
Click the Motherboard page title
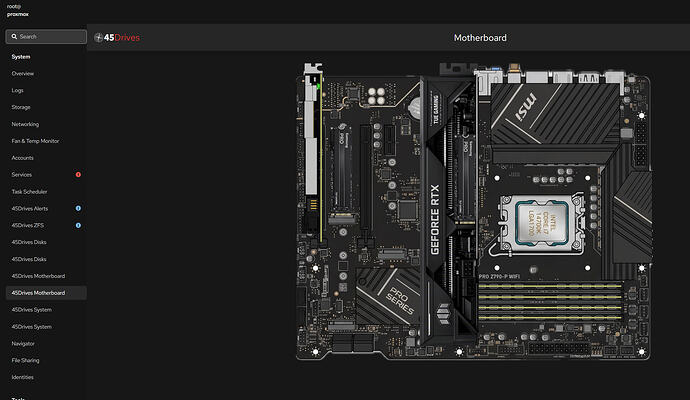[x=480, y=38]
